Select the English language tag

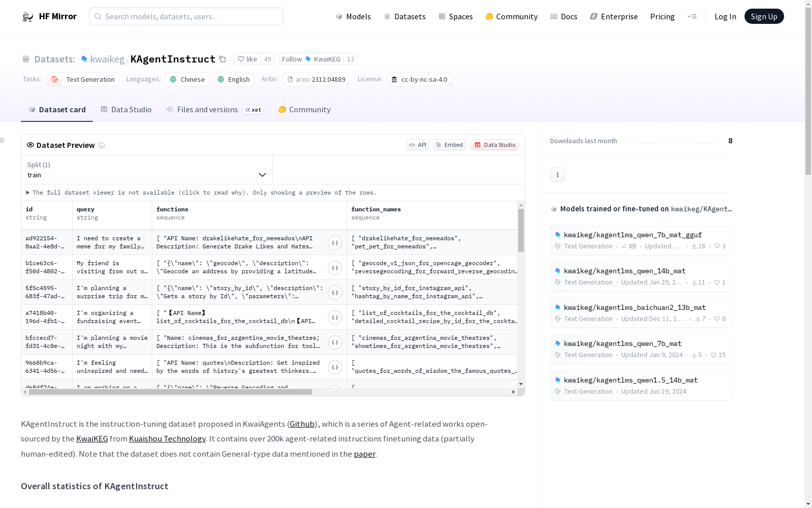[233, 79]
